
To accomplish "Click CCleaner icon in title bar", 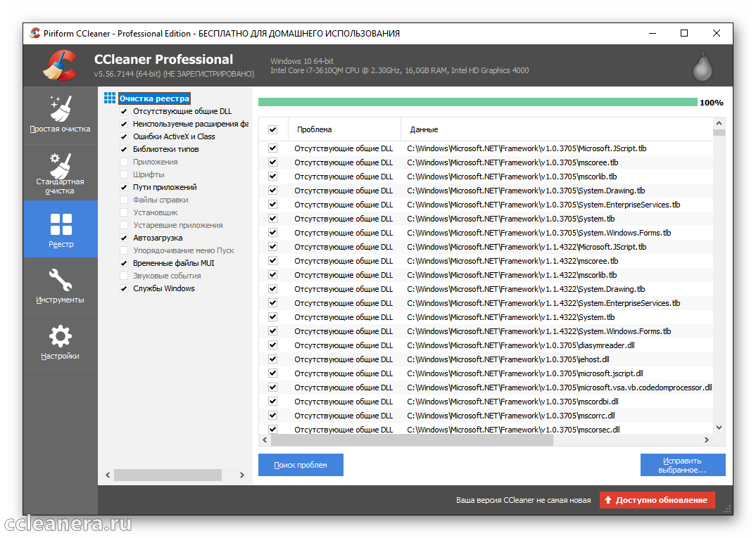I will [34, 33].
